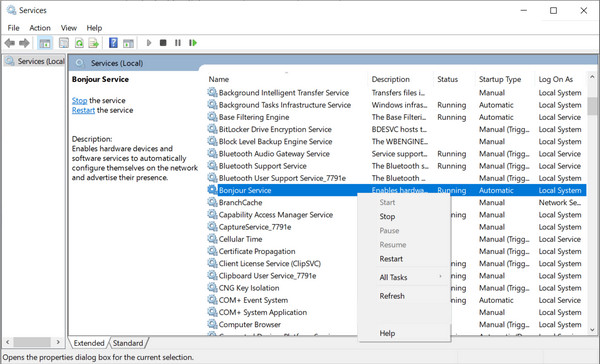Click gear icon of Bluetooth Support Service
600x364 pixels.
tap(212, 166)
